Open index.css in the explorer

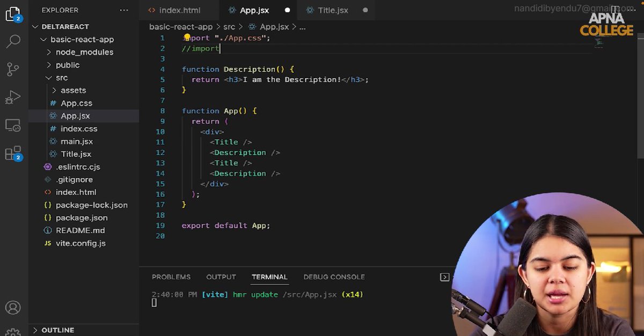click(84, 129)
